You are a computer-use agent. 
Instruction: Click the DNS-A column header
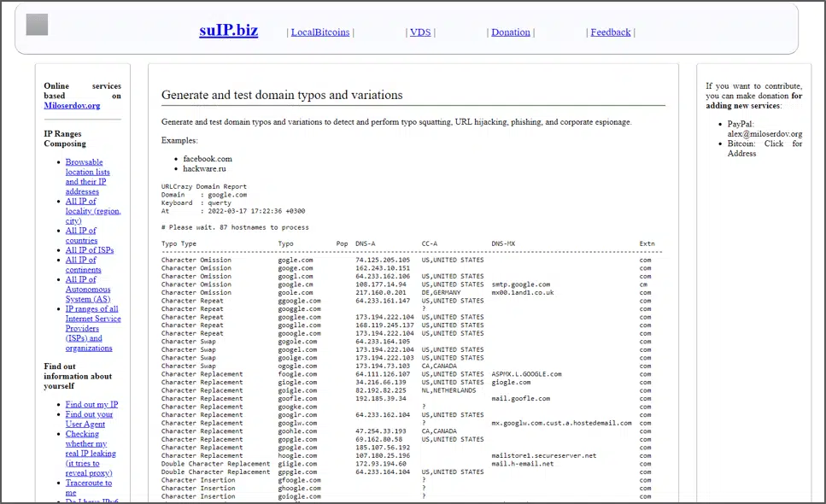[365, 243]
